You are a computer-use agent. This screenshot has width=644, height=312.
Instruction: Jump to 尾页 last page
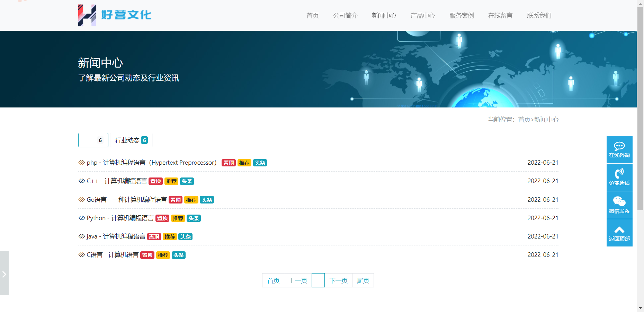363,280
